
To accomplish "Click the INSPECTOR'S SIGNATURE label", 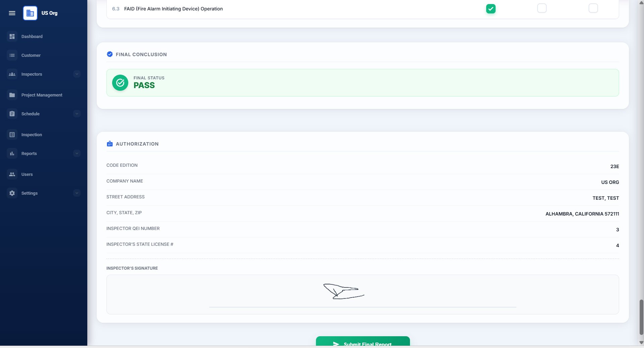I will pyautogui.click(x=132, y=268).
